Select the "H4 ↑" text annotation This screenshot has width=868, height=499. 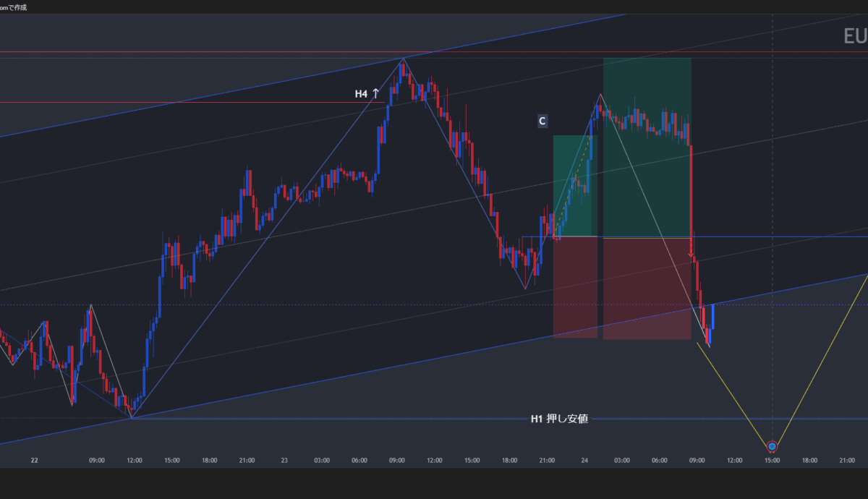coord(367,94)
